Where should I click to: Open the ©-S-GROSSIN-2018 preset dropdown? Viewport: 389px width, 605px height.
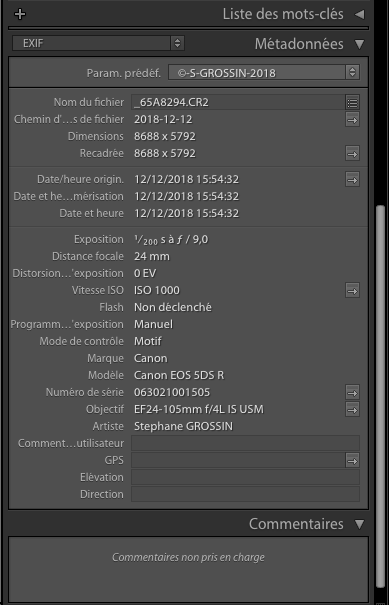(x=264, y=73)
